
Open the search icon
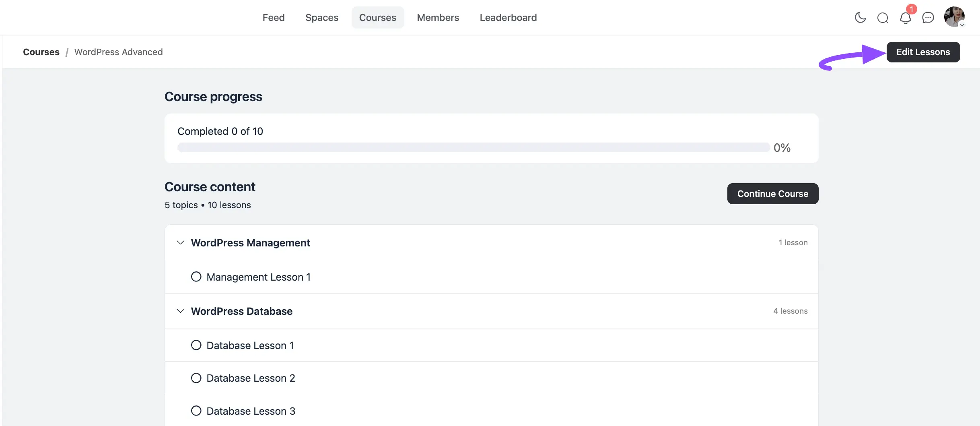click(883, 18)
